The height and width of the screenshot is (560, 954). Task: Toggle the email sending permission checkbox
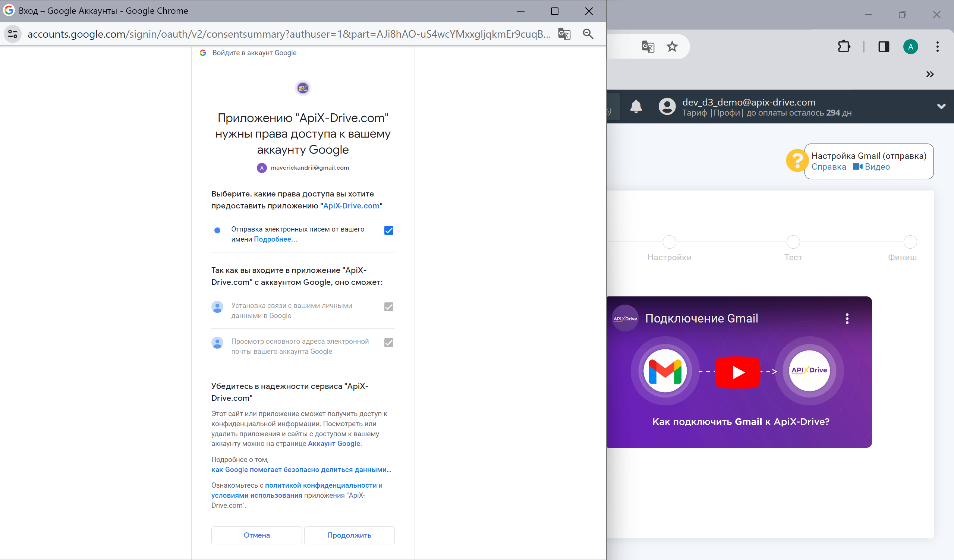[389, 230]
